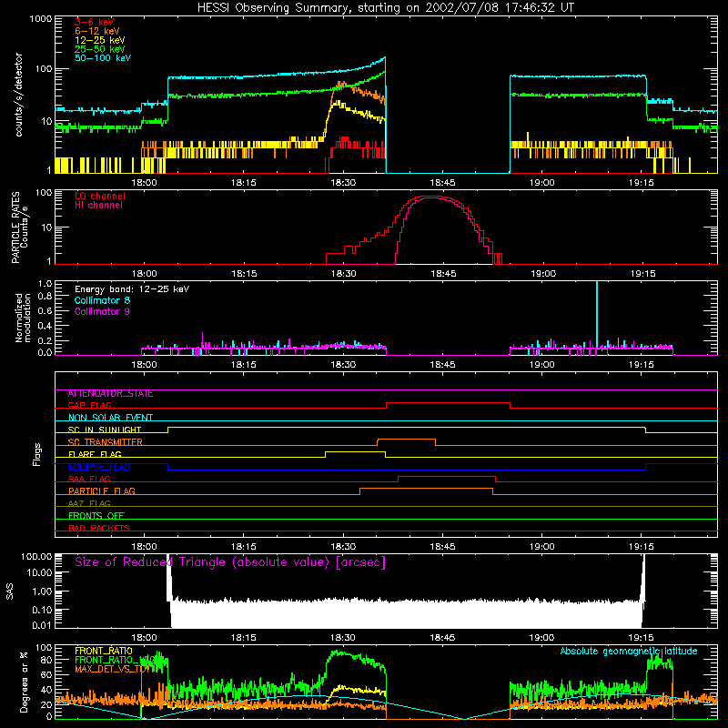Click the raised PARTICLE_FLAG step segment
This screenshot has height=728, width=728.
tap(426, 489)
